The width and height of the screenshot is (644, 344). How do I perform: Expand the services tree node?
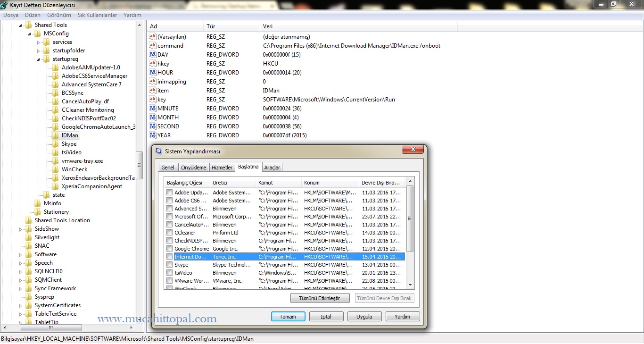(39, 42)
